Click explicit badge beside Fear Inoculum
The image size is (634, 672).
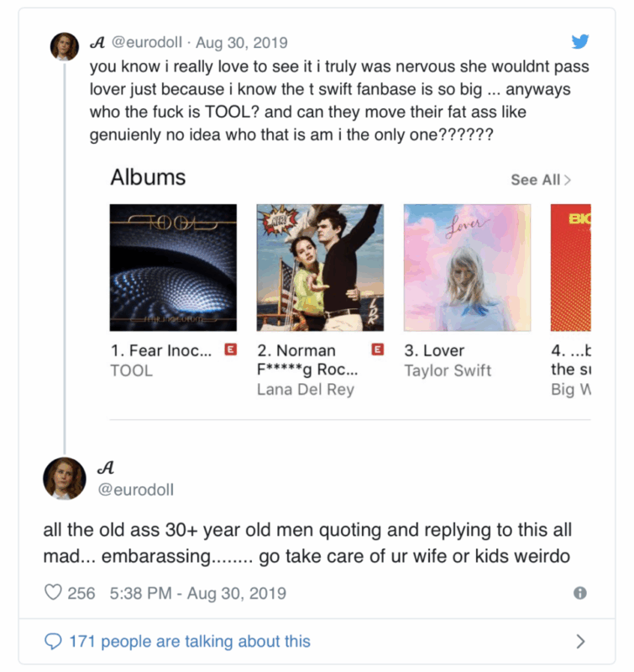pos(231,350)
